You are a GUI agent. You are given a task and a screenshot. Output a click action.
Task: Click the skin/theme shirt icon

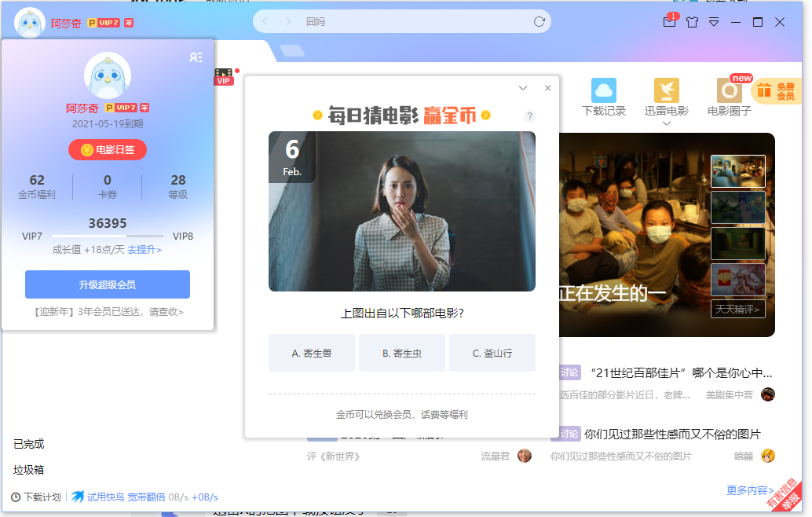(692, 23)
